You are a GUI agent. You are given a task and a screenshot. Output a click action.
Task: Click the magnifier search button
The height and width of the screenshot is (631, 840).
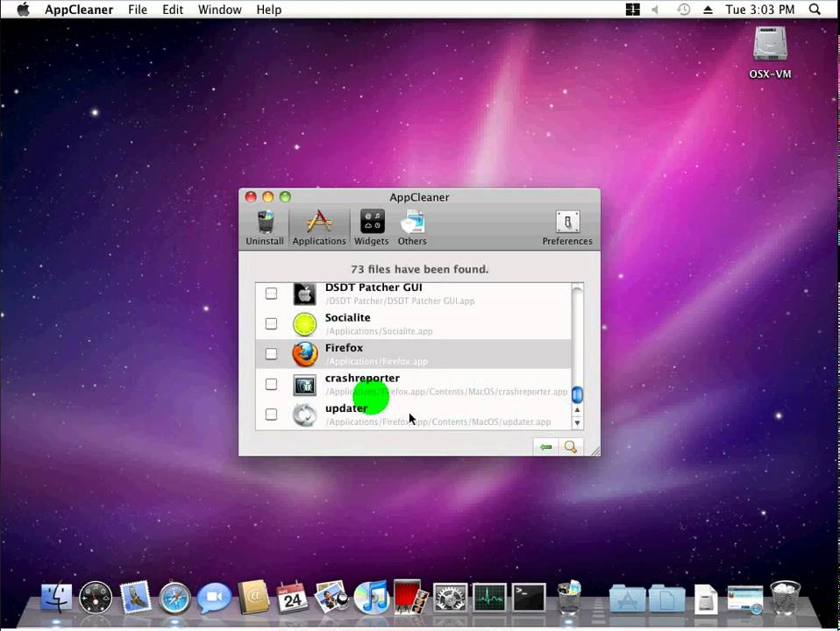571,447
